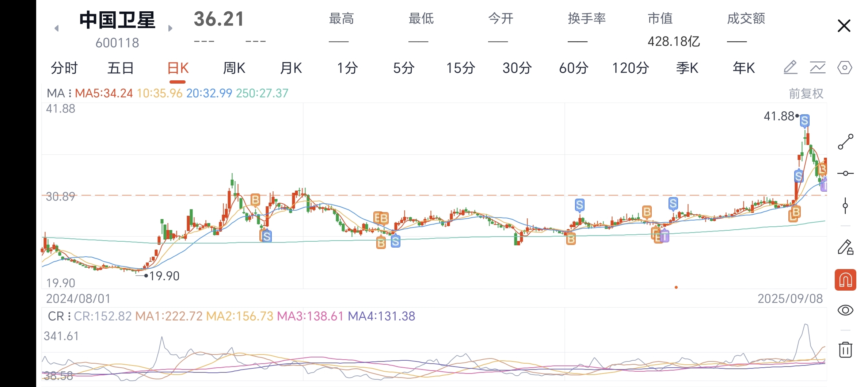Image resolution: width=868 pixels, height=387 pixels.
Task: Tap the MA2:156.73 value
Action: 240,316
